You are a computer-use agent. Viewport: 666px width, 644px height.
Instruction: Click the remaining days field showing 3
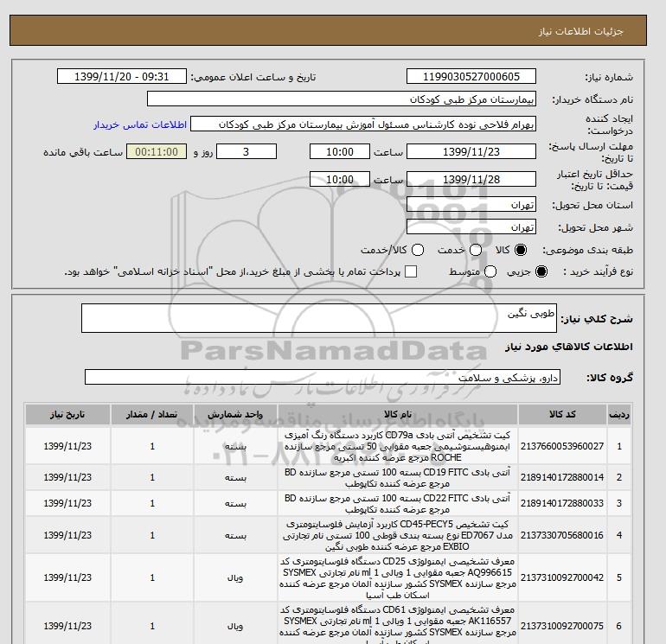[x=247, y=151]
